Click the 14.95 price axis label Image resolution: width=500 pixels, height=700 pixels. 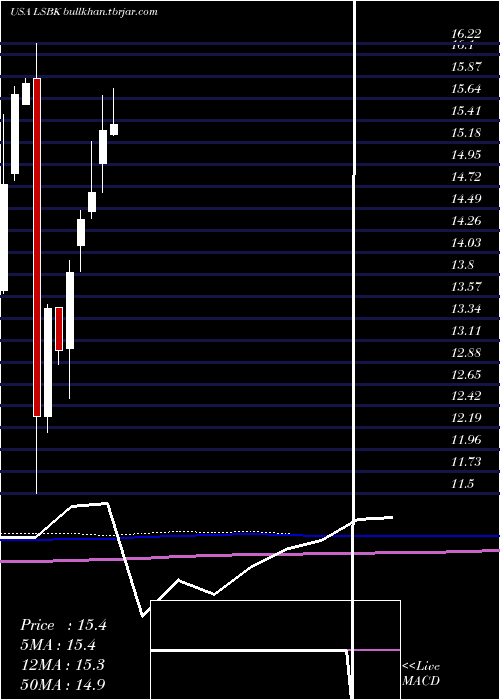click(466, 155)
